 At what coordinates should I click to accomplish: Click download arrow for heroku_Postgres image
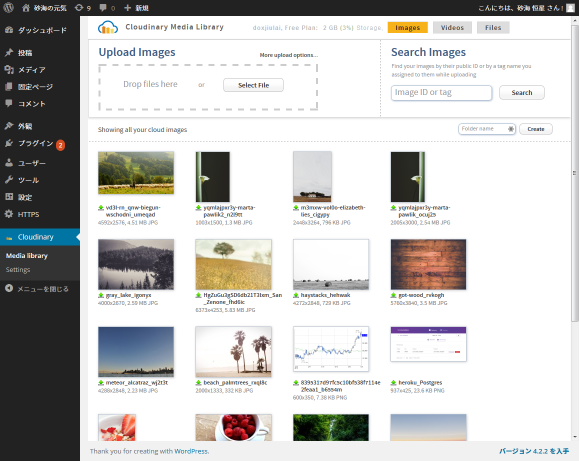(393, 383)
